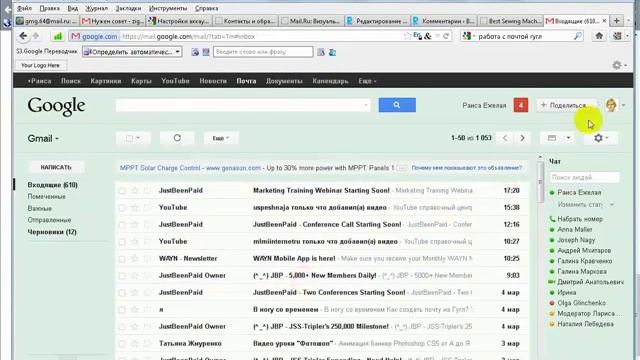Viewport: 640px width, 360px height.
Task: Star the WAYN Newsletter message
Action: [135, 259]
